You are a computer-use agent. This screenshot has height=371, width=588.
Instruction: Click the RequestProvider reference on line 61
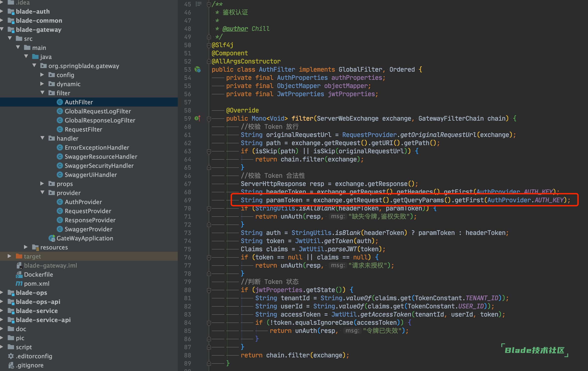click(369, 135)
